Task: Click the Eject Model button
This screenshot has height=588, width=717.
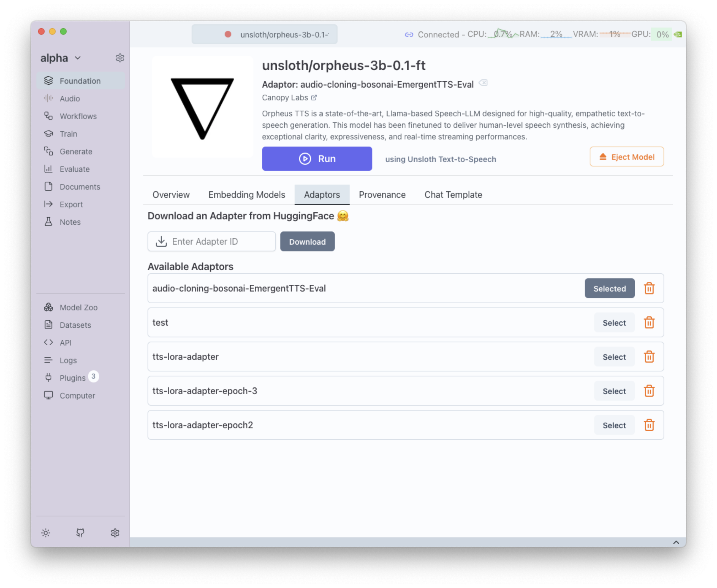Action: coord(626,157)
